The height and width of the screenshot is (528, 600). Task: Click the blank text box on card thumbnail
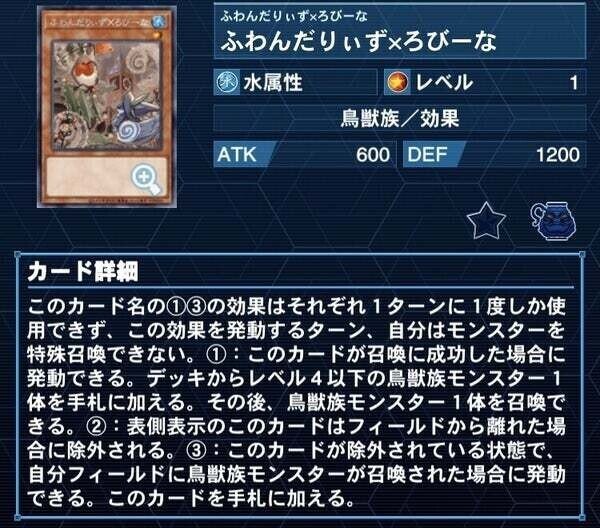point(106,176)
